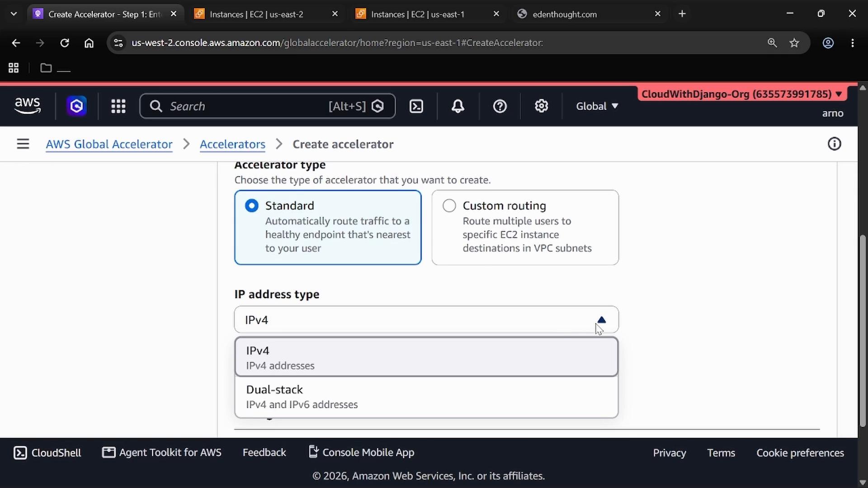Viewport: 868px width, 488px height.
Task: Open Cookie preferences
Action: pyautogui.click(x=800, y=453)
